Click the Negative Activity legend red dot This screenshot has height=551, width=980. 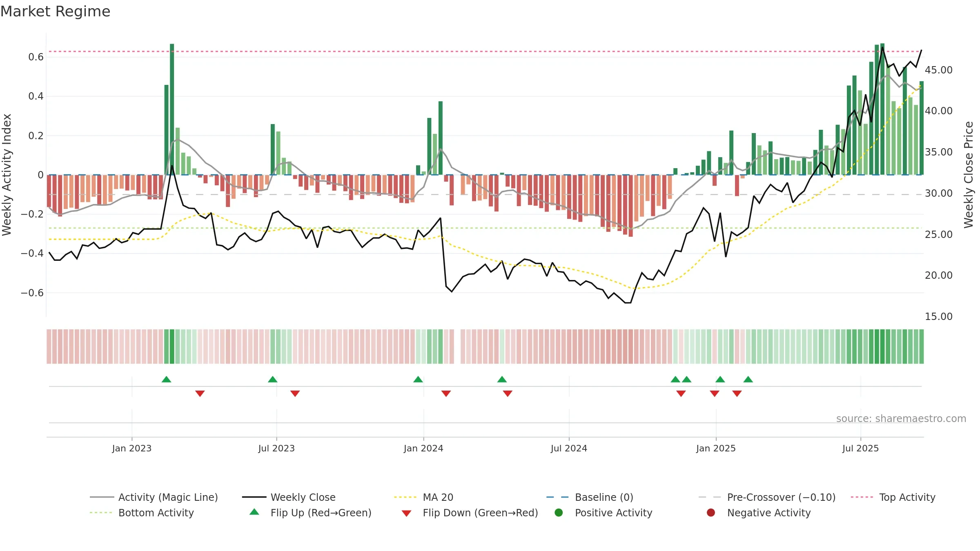click(x=711, y=512)
